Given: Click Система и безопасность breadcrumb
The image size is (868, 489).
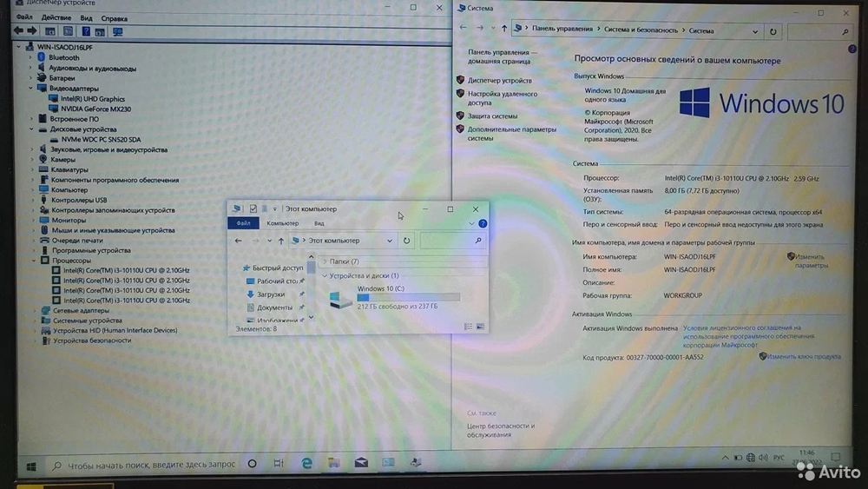Looking at the screenshot, I should coord(641,30).
